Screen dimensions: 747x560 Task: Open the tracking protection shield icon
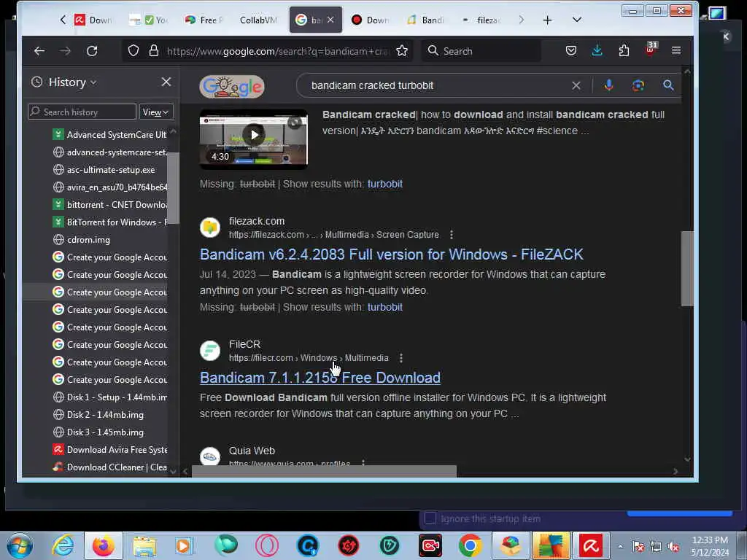coord(133,50)
